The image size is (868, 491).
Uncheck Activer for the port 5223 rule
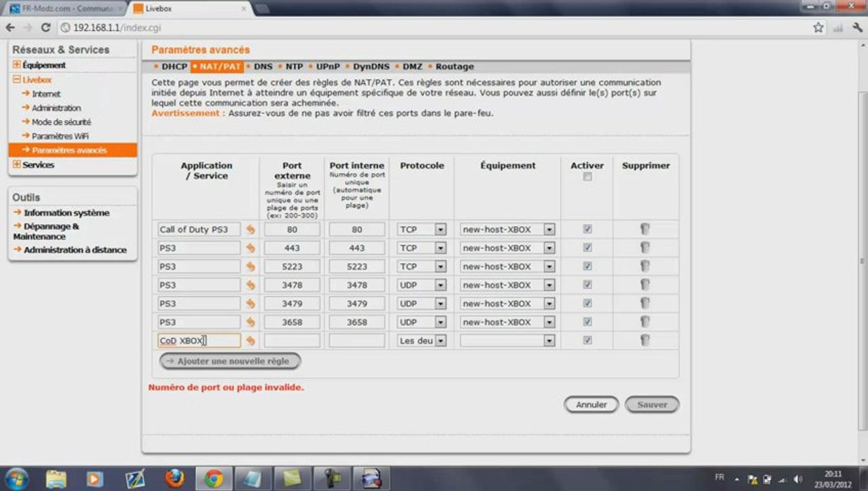[588, 266]
